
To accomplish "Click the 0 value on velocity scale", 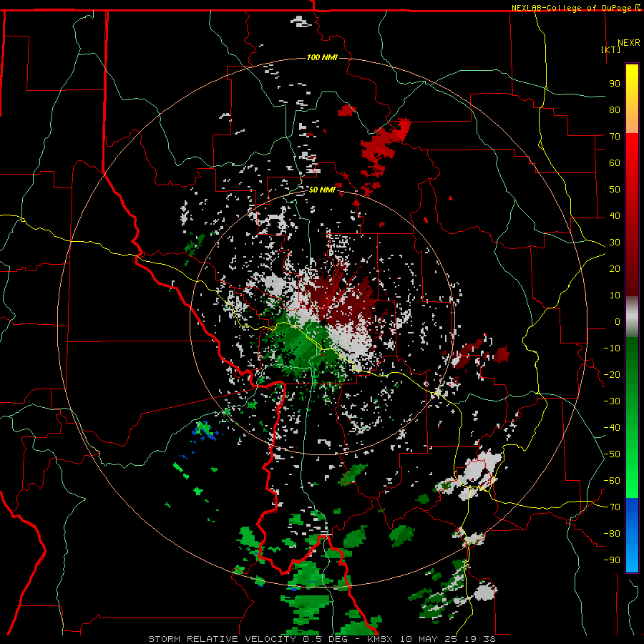I will click(x=618, y=322).
